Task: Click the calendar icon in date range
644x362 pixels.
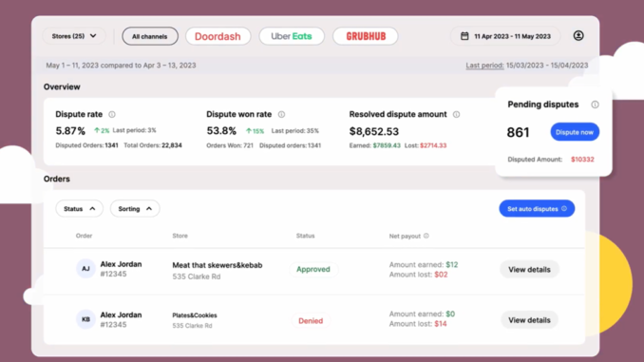Action: (x=464, y=36)
